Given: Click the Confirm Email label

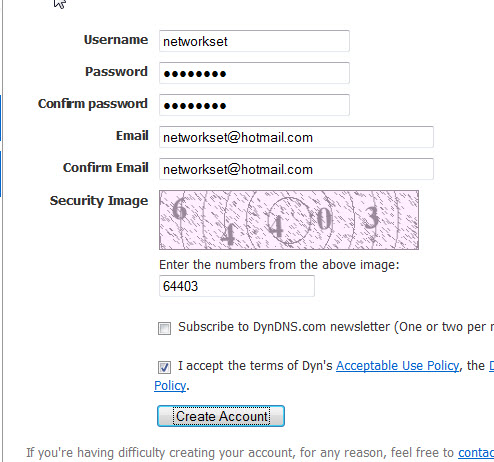Looking at the screenshot, I should coord(106,168).
